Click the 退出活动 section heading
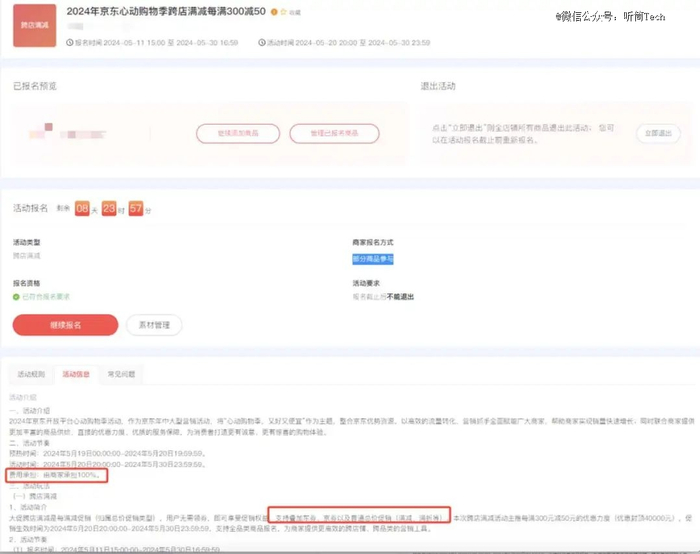 (438, 86)
